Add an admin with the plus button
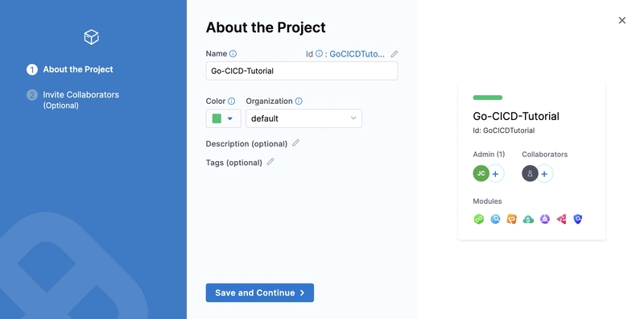The height and width of the screenshot is (319, 644). pos(495,174)
